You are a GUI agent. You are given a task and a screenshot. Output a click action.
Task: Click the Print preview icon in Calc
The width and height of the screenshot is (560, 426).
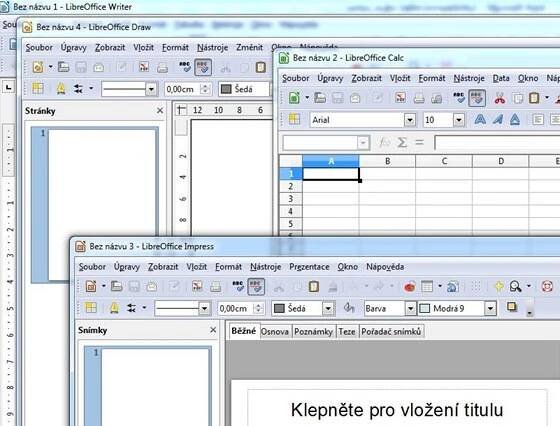pos(436,98)
